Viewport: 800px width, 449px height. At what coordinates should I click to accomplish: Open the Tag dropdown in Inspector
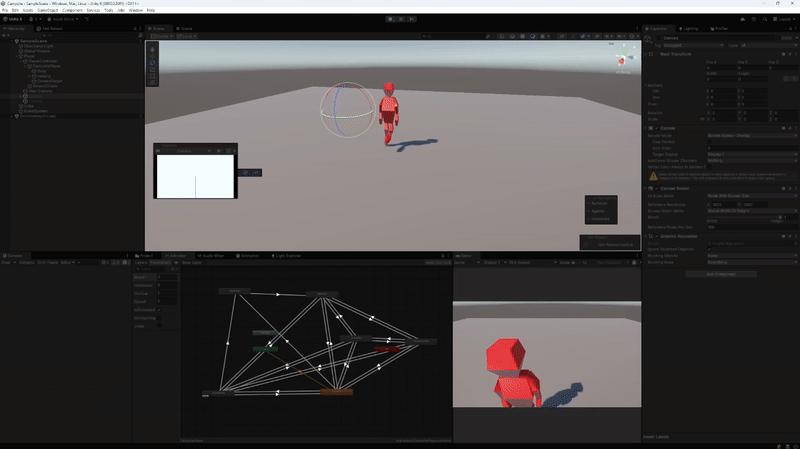click(x=693, y=45)
